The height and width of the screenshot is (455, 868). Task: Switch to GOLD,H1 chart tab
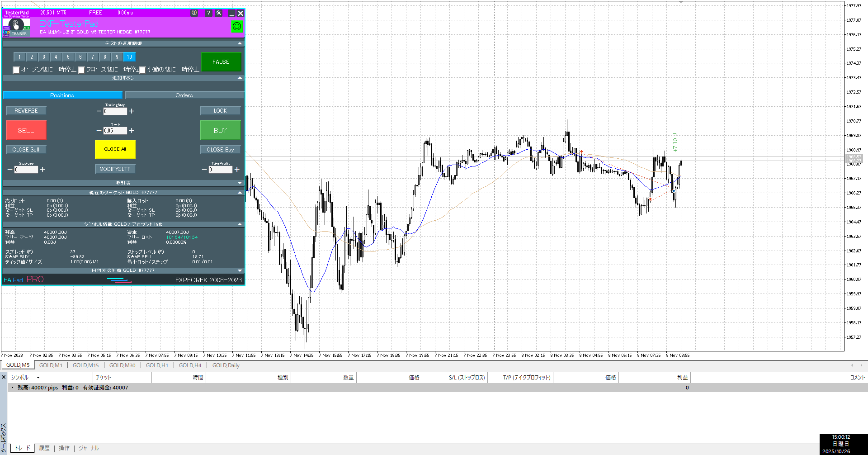[x=157, y=365]
